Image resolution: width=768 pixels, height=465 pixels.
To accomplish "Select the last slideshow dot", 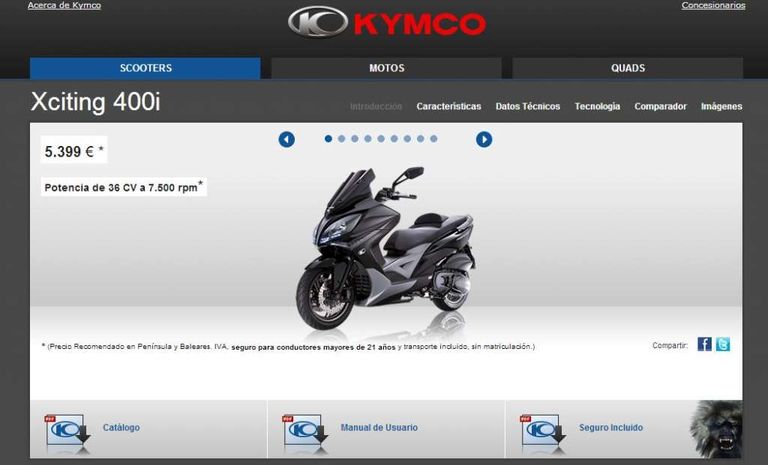I will click(x=433, y=139).
